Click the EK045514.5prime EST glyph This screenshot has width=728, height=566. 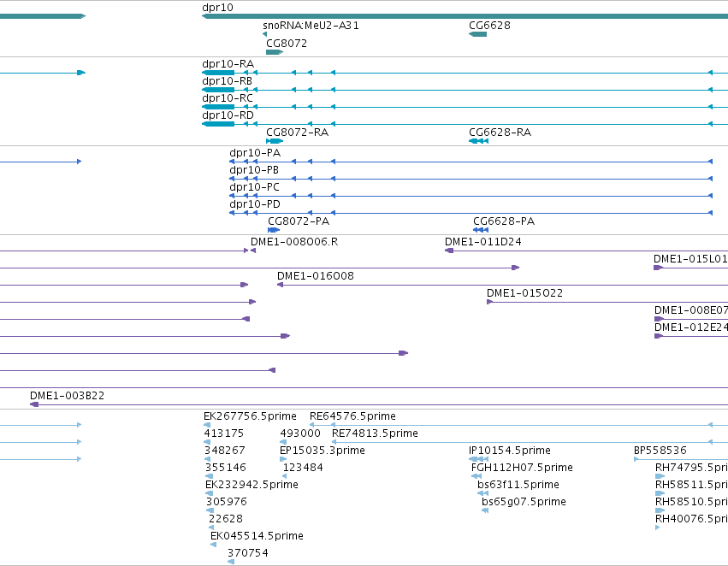click(x=214, y=545)
